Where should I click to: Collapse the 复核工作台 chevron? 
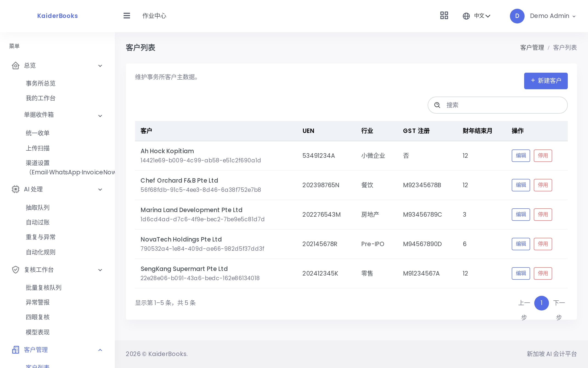click(100, 270)
